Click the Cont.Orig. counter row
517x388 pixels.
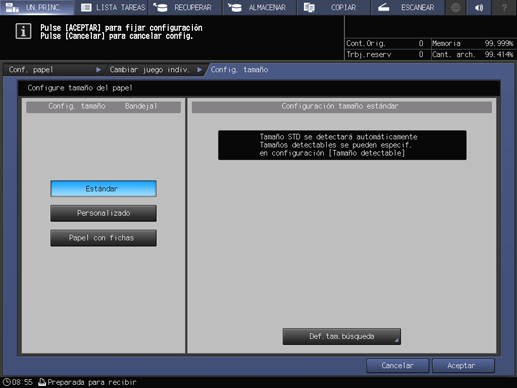387,43
